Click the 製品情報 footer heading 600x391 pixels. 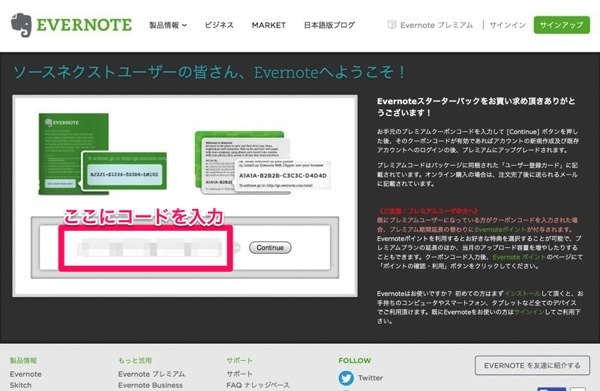tap(23, 360)
